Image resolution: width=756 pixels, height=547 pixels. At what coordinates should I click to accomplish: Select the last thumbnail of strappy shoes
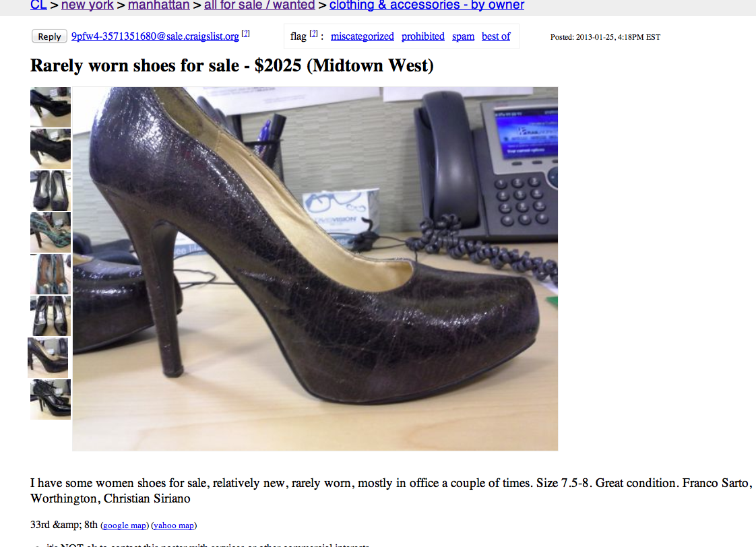(51, 399)
